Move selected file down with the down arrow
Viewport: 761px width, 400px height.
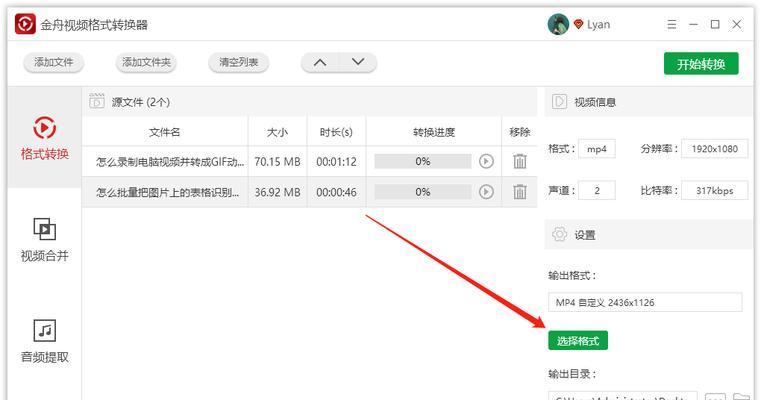coord(357,62)
